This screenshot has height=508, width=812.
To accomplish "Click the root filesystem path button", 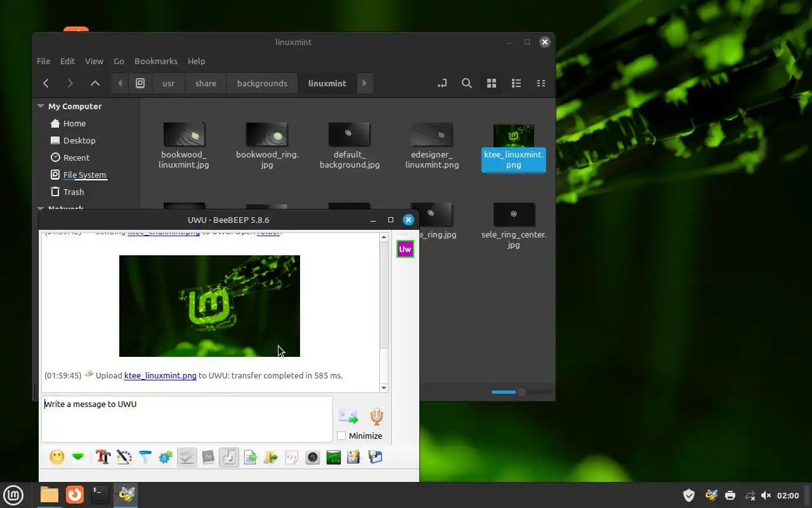I will point(140,83).
